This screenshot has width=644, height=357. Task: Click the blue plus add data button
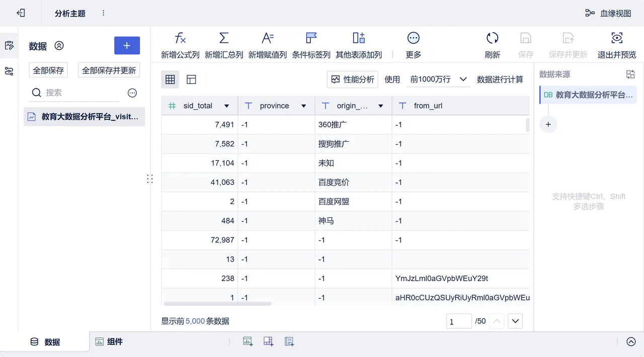pyautogui.click(x=127, y=46)
